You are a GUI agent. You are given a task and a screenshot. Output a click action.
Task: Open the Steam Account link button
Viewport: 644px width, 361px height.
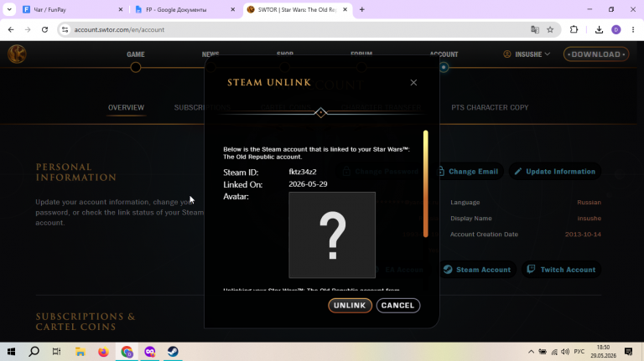tap(477, 270)
